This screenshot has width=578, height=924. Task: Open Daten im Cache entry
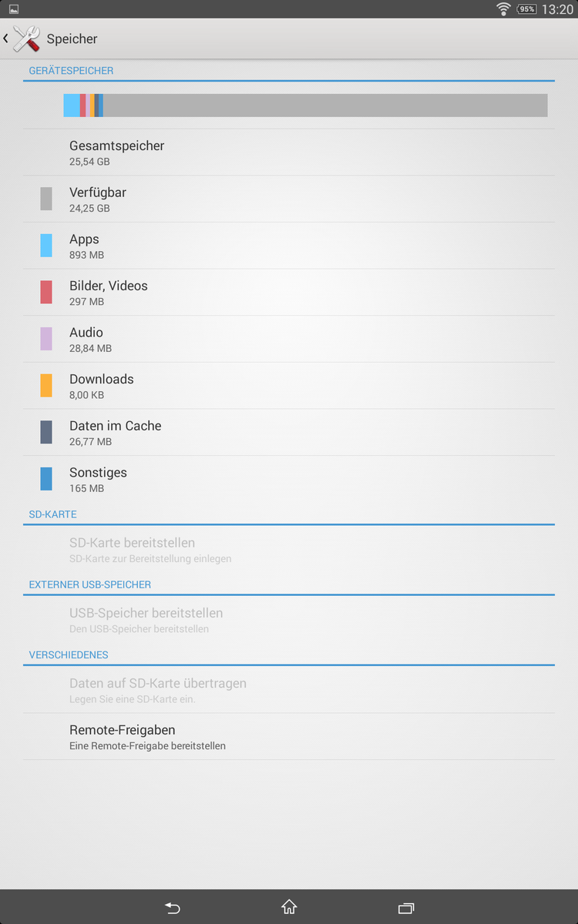(x=288, y=432)
